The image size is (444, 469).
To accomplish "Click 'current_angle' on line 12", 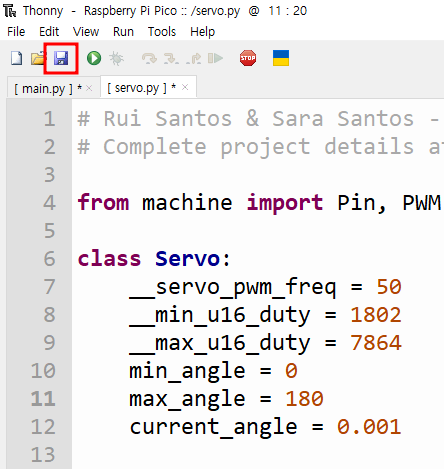I will [213, 427].
